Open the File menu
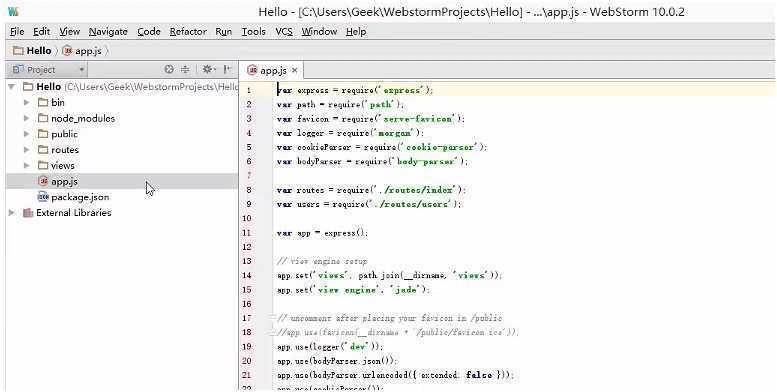The image size is (777, 392). 17,32
